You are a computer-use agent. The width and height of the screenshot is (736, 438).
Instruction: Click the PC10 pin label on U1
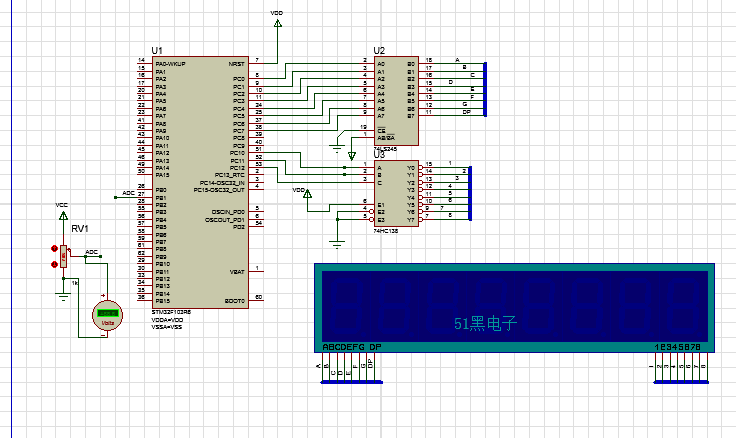[x=237, y=153]
